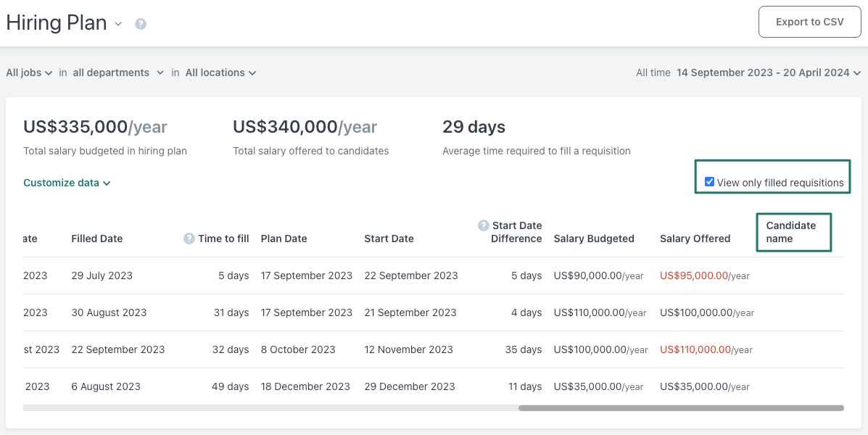Viewport: 868px width, 435px height.
Task: Click the Salary Offered column header
Action: pyautogui.click(x=695, y=239)
